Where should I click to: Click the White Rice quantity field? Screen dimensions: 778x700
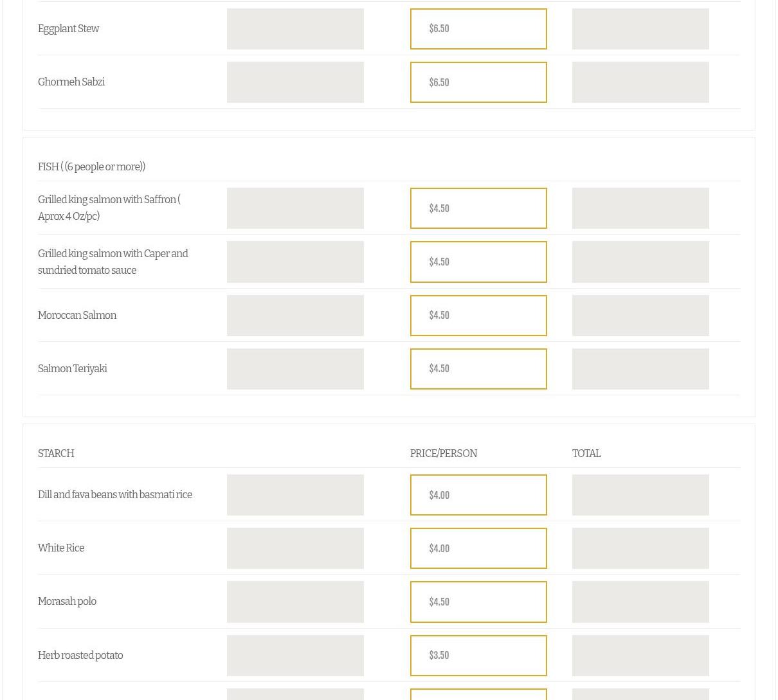pyautogui.click(x=295, y=548)
